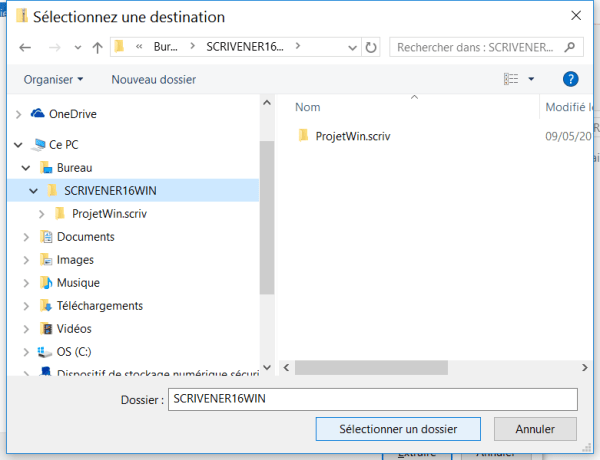
Task: Click the horizontal scrollbar thumb in file list
Action: click(371, 368)
